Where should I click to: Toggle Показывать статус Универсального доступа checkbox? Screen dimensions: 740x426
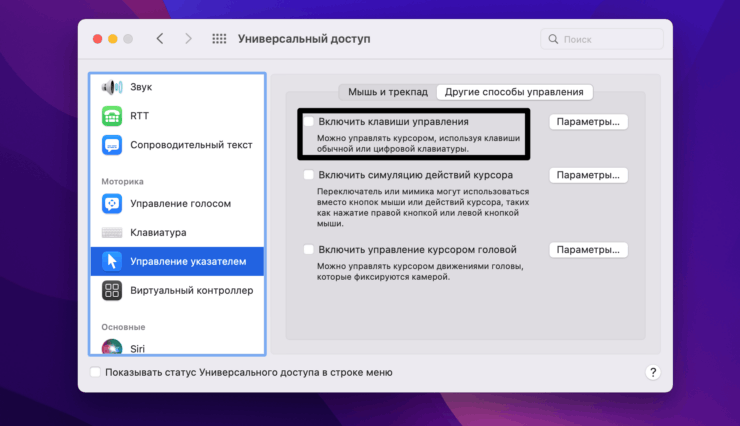(x=95, y=372)
